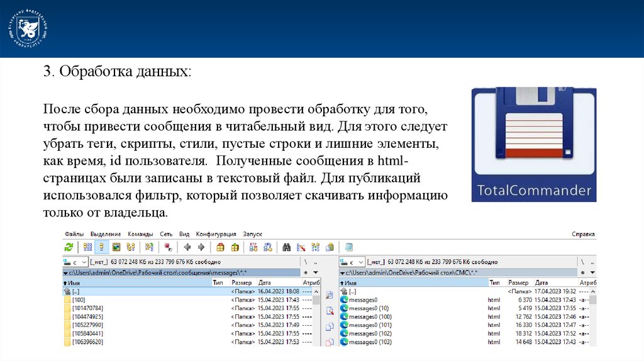Click the synchronize directories icon
This screenshot has height=361, width=644.
pos(316,247)
